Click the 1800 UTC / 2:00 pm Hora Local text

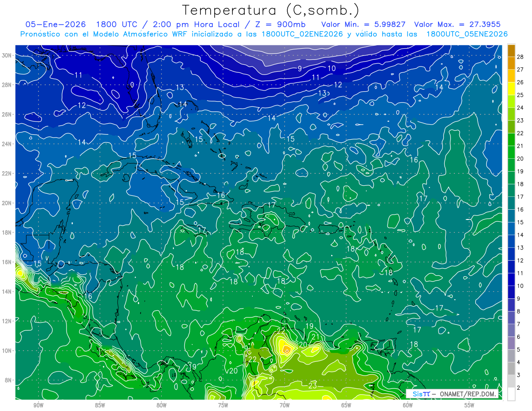click(x=168, y=24)
